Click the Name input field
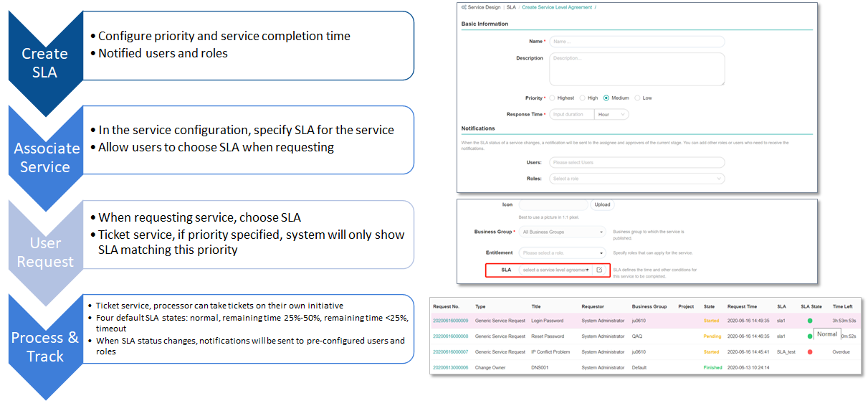The width and height of the screenshot is (868, 401). (x=637, y=42)
